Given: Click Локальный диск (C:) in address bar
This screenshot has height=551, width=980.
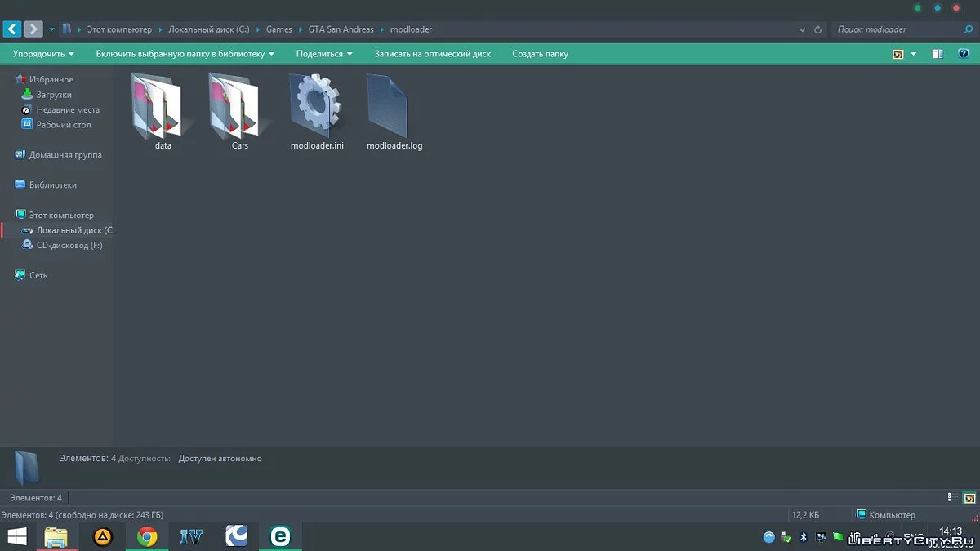Looking at the screenshot, I should (209, 29).
